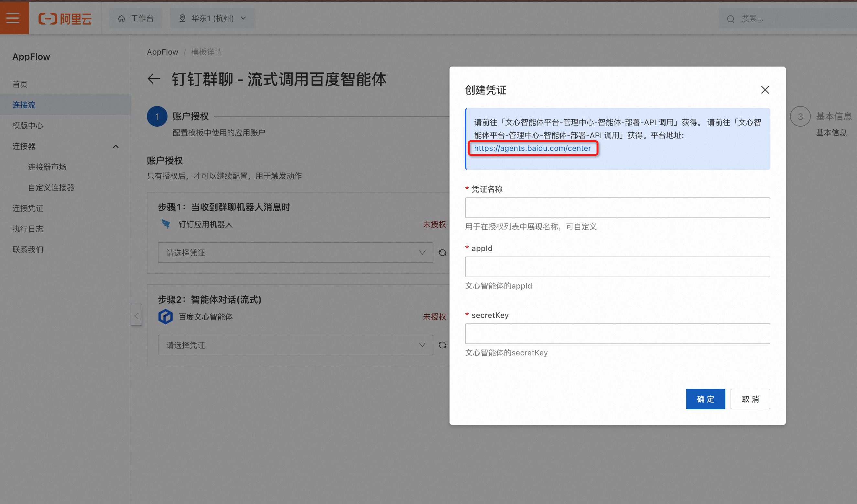Click the Baidu Wenxin agent icon

pyautogui.click(x=166, y=316)
